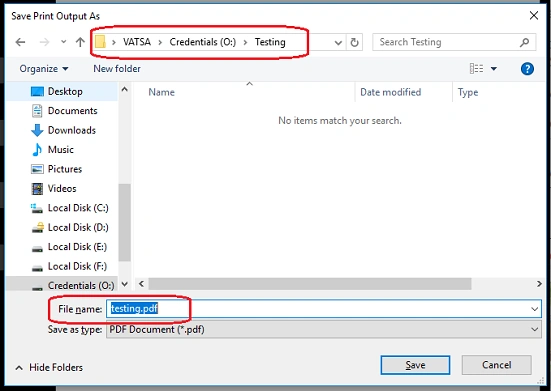Open the view options dropdown arrow

coord(494,69)
